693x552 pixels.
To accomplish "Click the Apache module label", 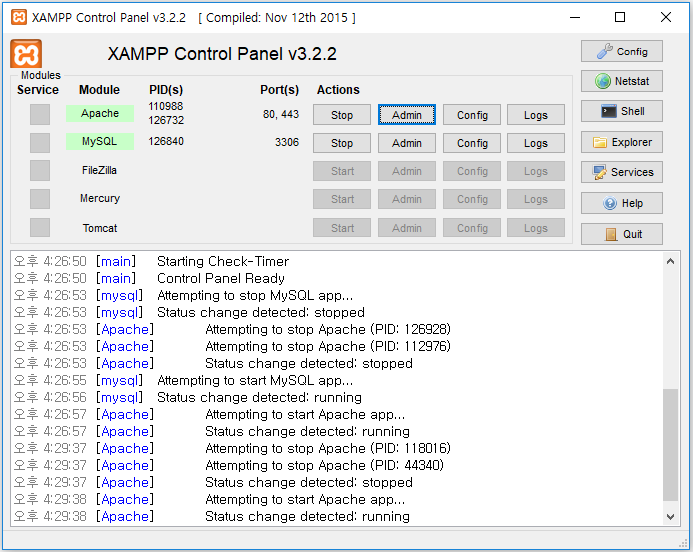I will [100, 113].
